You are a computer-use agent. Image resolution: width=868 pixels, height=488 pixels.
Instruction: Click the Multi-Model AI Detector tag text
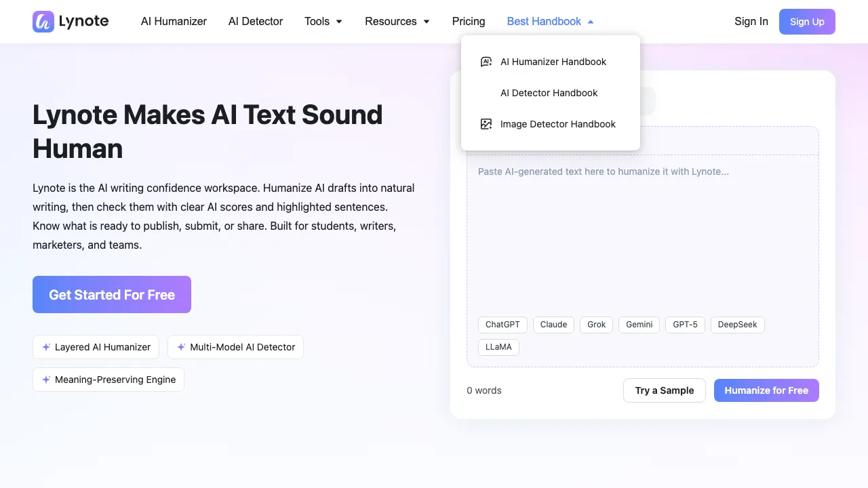(243, 347)
